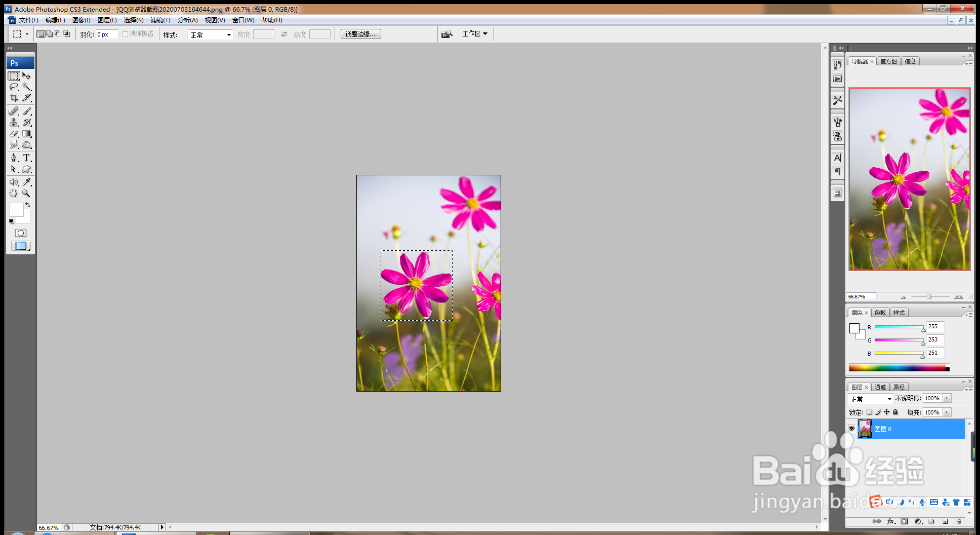This screenshot has height=535, width=980.
Task: Open the Navigator panel options menu
Action: click(969, 63)
